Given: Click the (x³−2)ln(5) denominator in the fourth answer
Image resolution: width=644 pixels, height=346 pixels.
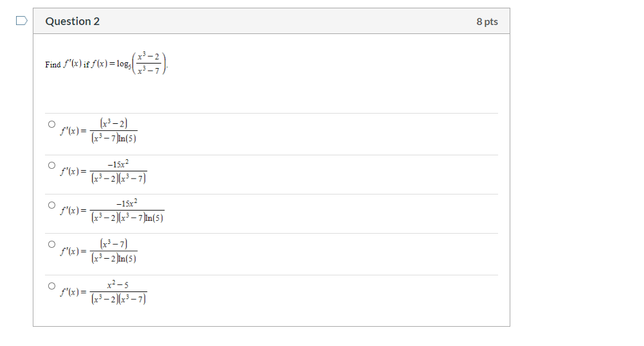Looking at the screenshot, I should [114, 258].
